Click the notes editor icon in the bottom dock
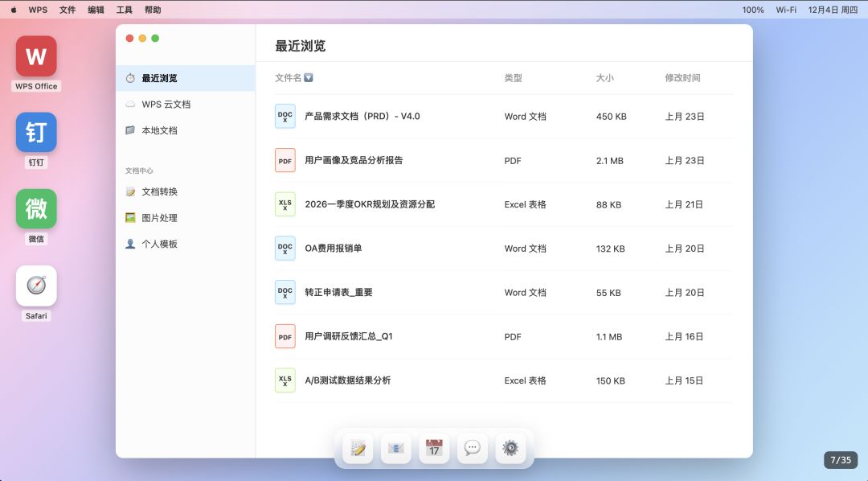The image size is (868, 481). [358, 449]
